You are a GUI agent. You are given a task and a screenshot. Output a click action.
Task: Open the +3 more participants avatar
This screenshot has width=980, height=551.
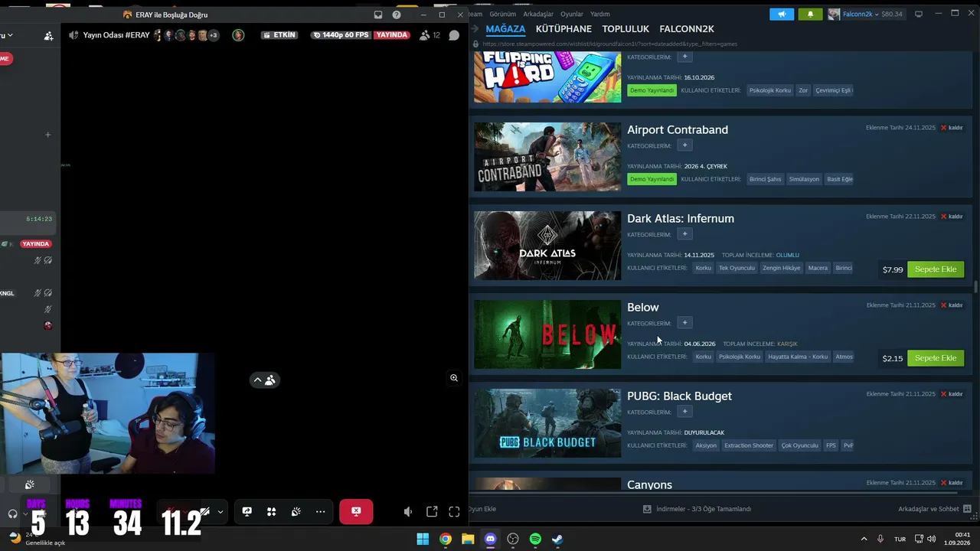[213, 35]
